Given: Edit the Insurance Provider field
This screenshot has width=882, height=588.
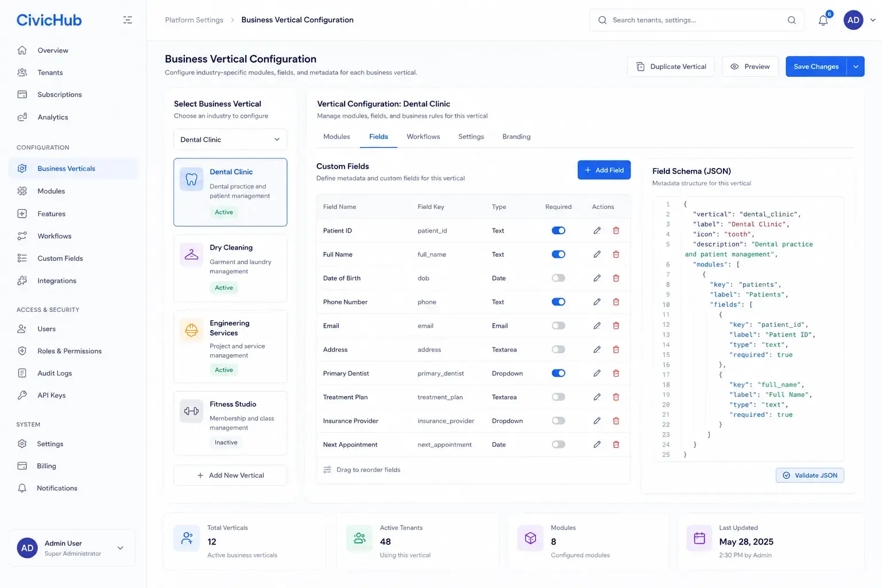Looking at the screenshot, I should 597,421.
